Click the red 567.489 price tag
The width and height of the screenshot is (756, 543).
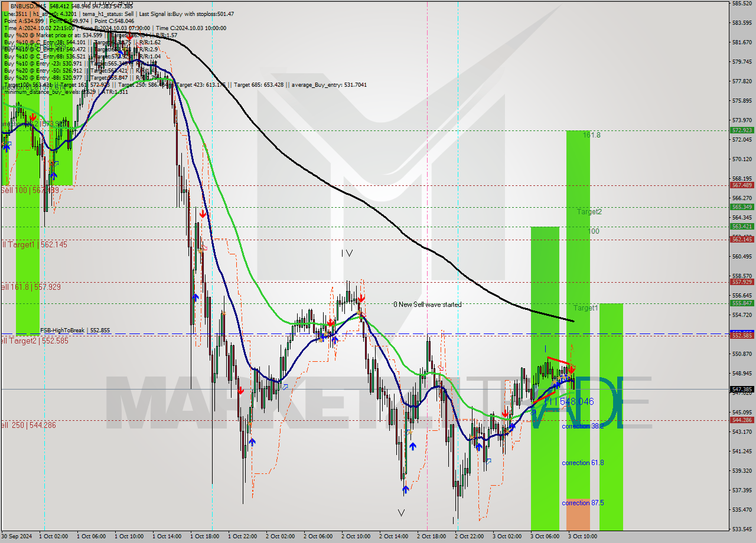742,185
